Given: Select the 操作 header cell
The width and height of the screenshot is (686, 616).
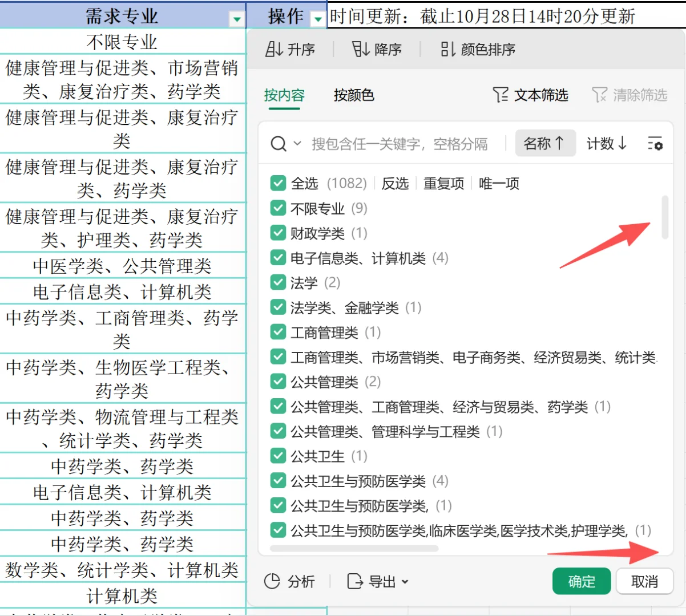Looking at the screenshot, I should click(x=286, y=15).
